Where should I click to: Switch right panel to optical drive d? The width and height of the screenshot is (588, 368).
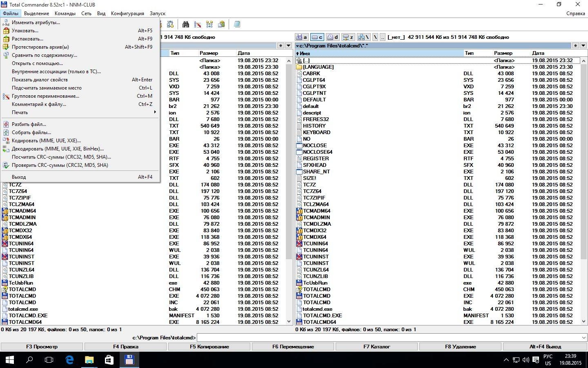tap(332, 37)
